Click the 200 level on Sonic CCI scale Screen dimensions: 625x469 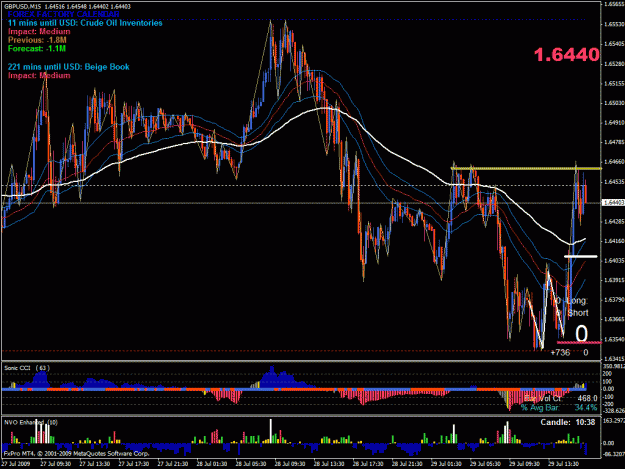[x=607, y=374]
